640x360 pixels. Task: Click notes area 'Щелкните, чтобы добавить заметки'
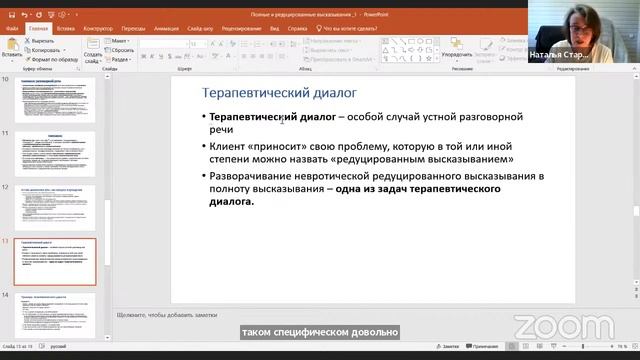(167, 315)
